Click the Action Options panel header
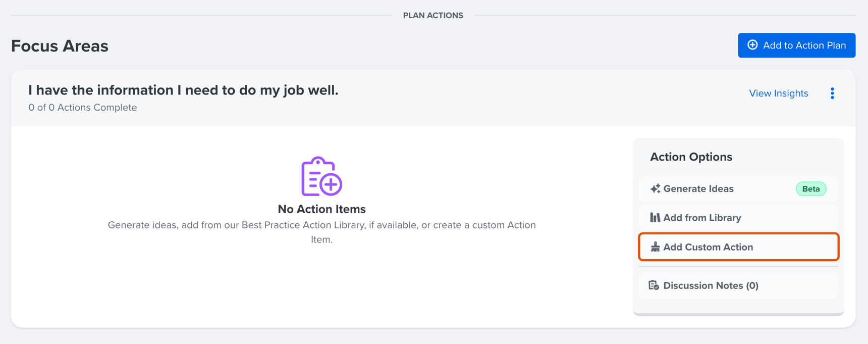The height and width of the screenshot is (344, 868). pos(691,157)
